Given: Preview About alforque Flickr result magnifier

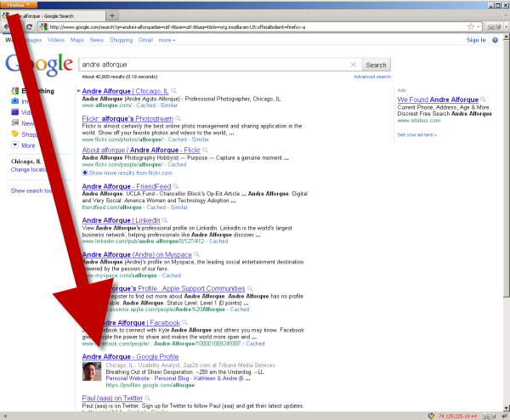Looking at the screenshot, I should pos(205,150).
